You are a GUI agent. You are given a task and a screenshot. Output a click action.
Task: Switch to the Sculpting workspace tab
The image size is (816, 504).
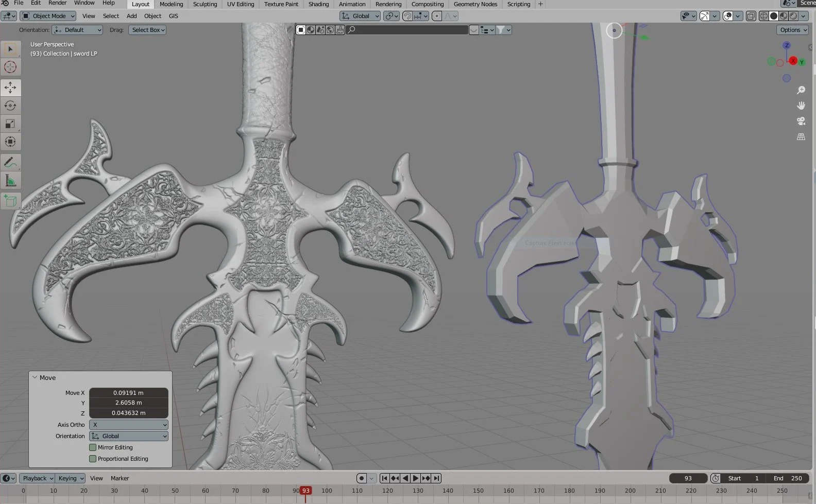click(205, 4)
